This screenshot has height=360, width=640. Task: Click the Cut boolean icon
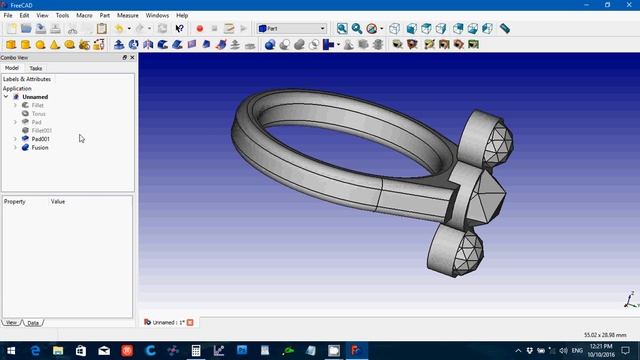(284, 44)
